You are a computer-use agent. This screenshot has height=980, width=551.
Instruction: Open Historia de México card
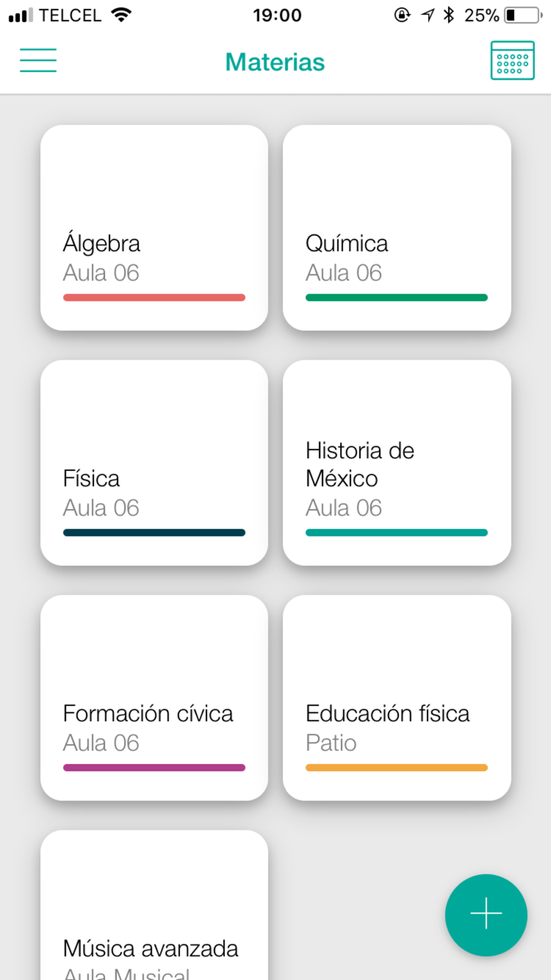click(x=397, y=462)
